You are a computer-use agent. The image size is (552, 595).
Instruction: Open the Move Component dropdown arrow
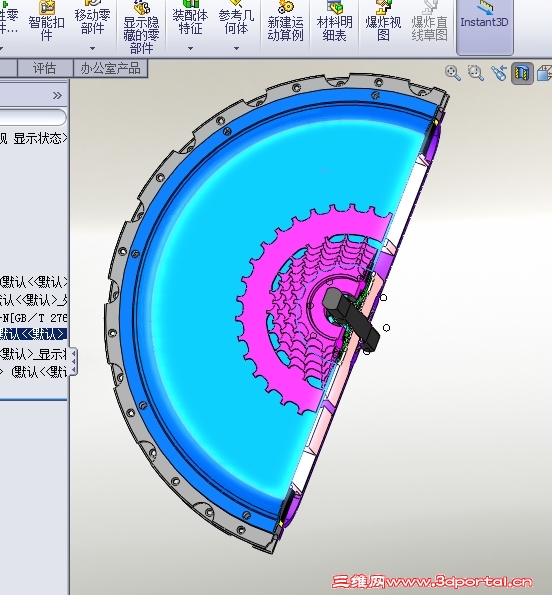click(92, 48)
